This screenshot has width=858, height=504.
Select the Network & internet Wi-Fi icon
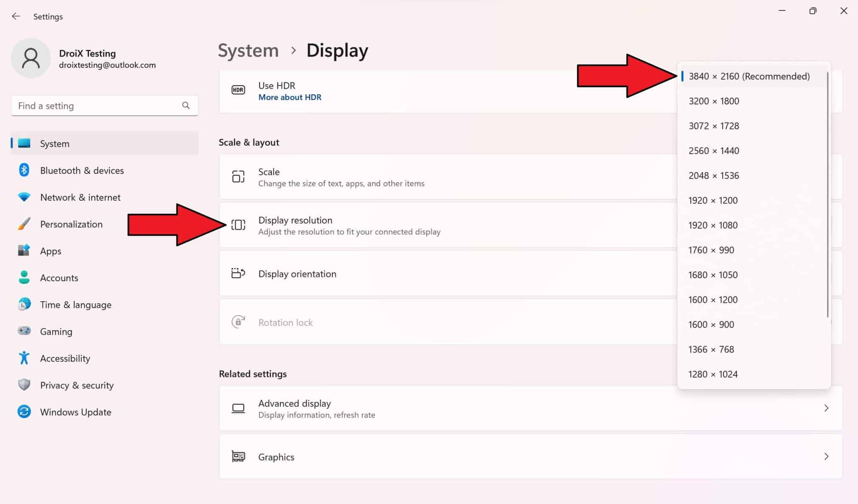pyautogui.click(x=24, y=197)
